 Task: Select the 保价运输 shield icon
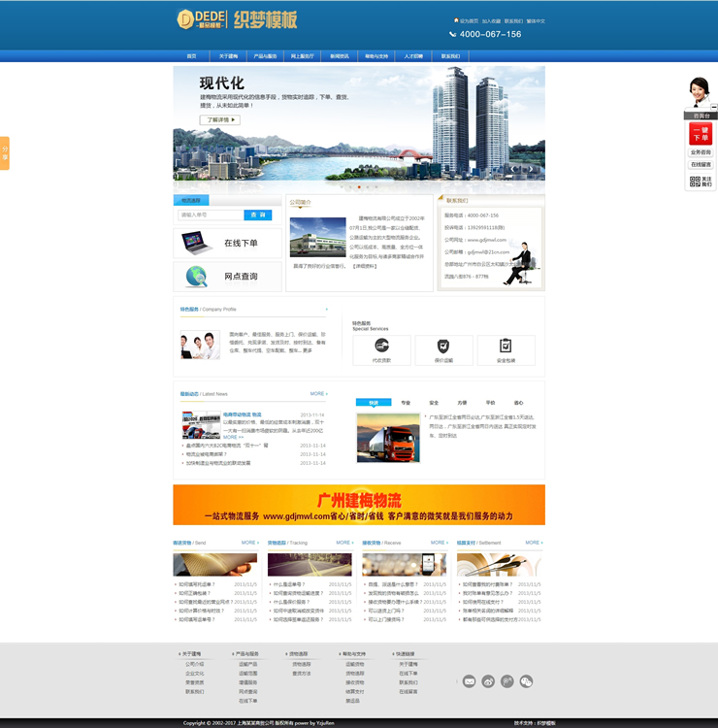[443, 347]
